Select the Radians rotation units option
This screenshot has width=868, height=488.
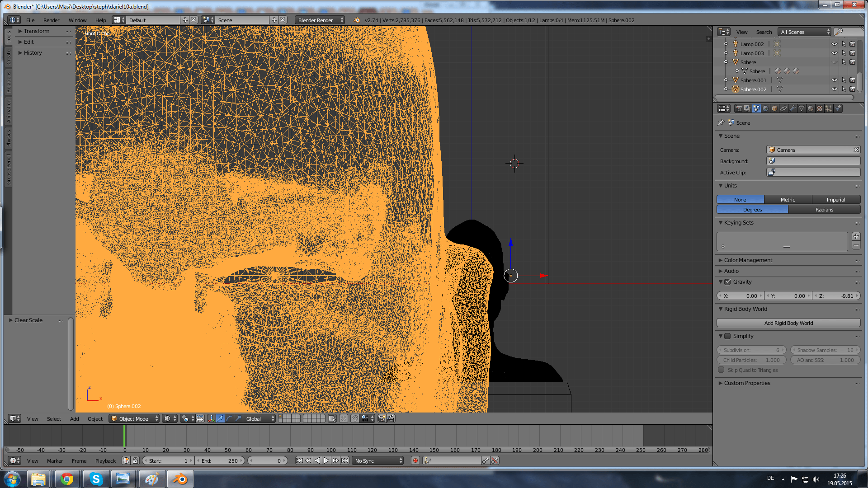(824, 209)
